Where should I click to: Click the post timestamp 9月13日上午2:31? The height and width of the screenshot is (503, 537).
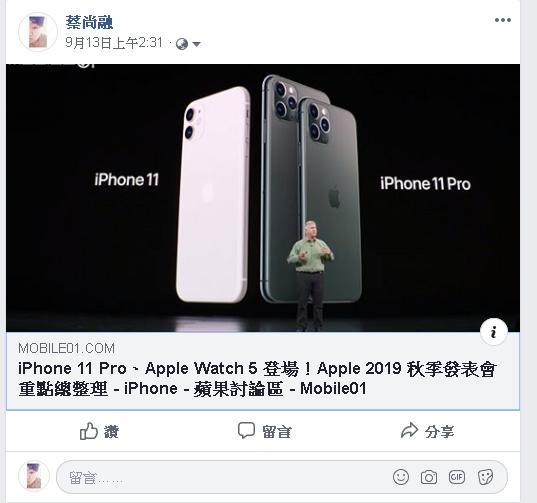pos(114,43)
